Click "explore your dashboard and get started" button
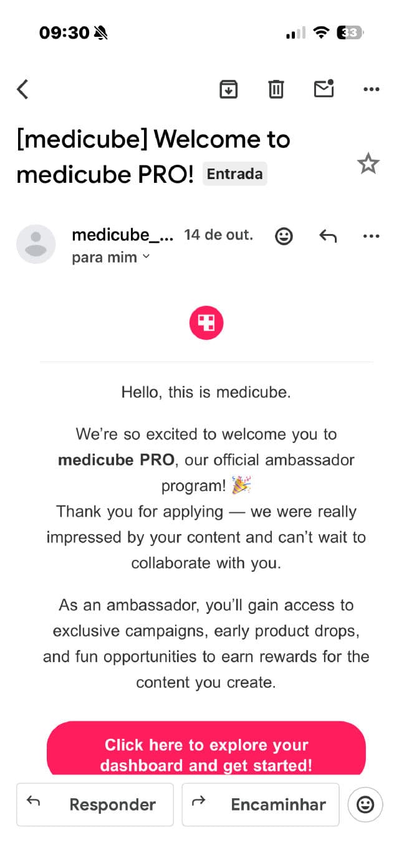399x868 pixels. coord(206,754)
